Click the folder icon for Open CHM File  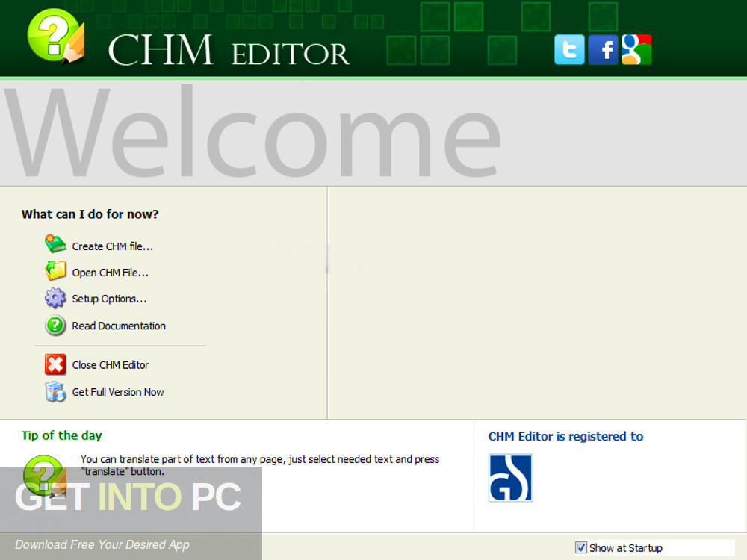55,270
